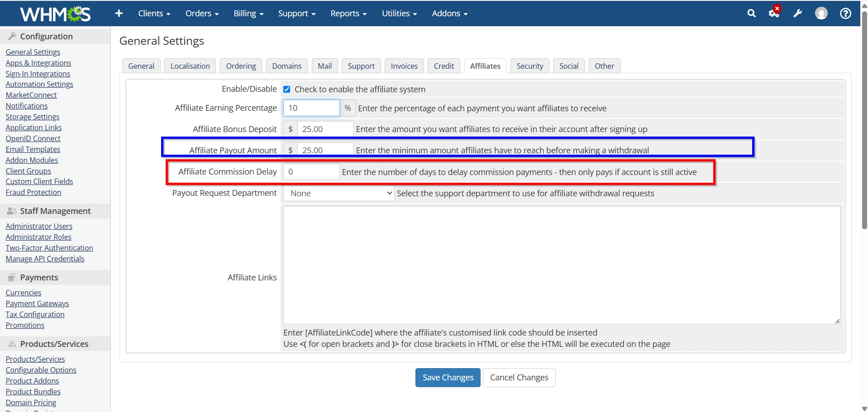Switch to the General tab
This screenshot has width=868, height=412.
coord(141,66)
